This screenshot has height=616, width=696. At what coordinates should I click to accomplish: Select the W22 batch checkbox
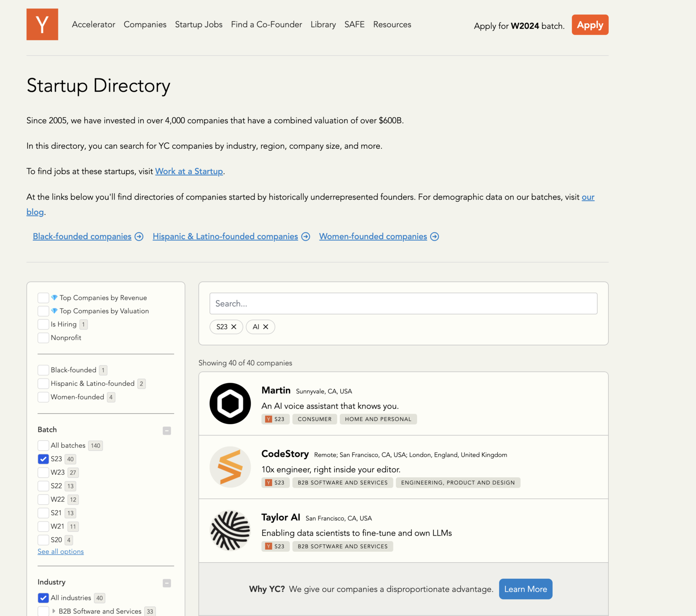pyautogui.click(x=43, y=499)
